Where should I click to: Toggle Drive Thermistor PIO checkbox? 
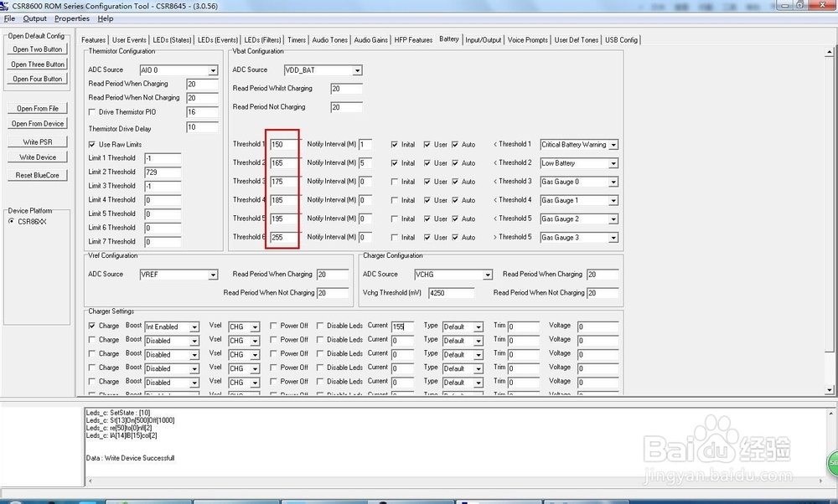coord(92,112)
